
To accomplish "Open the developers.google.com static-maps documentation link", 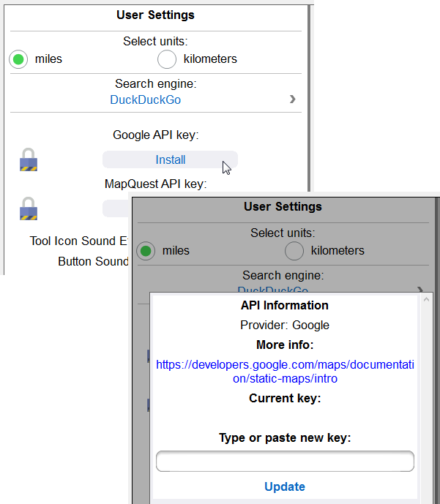I will (285, 372).
